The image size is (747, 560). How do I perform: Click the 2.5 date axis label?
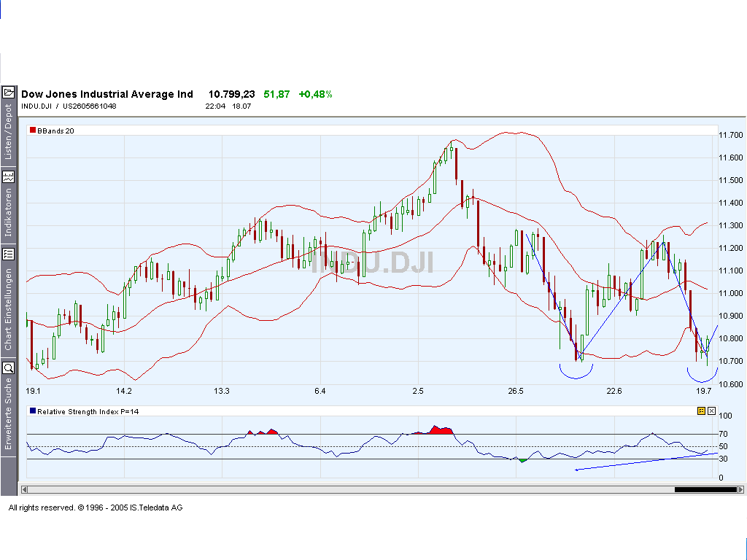(x=418, y=391)
